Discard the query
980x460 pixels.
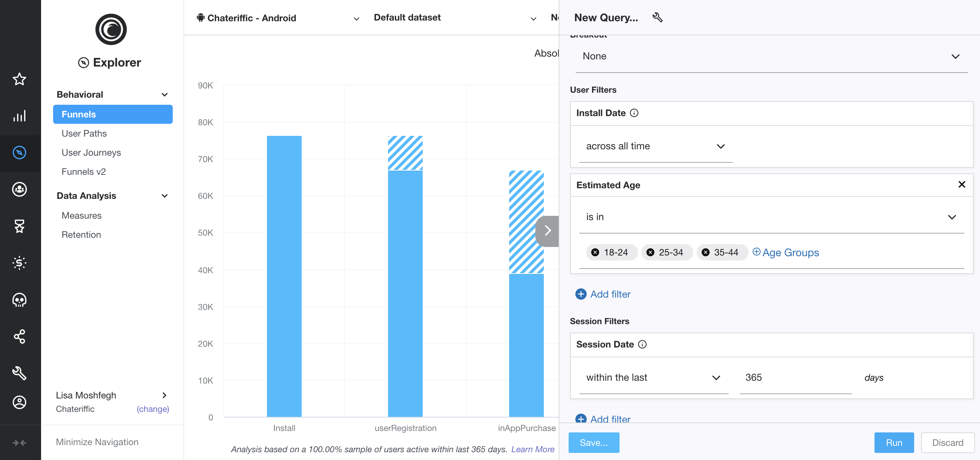click(x=948, y=443)
